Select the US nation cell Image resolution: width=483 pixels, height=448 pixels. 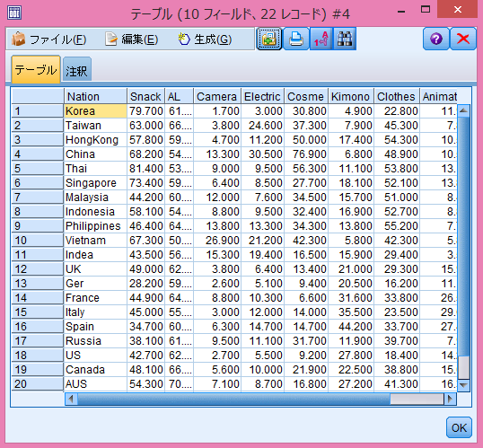(95, 356)
